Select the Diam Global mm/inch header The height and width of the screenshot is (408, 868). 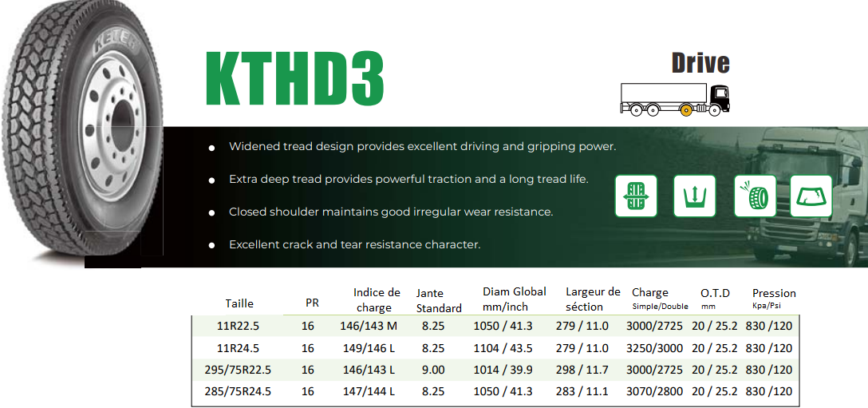[x=515, y=299]
